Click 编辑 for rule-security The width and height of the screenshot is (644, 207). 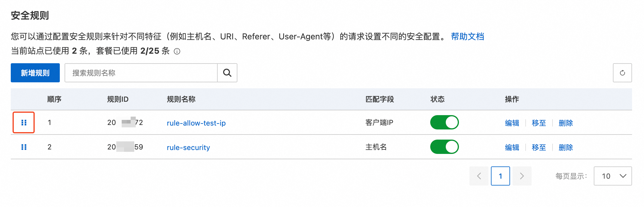coord(512,147)
